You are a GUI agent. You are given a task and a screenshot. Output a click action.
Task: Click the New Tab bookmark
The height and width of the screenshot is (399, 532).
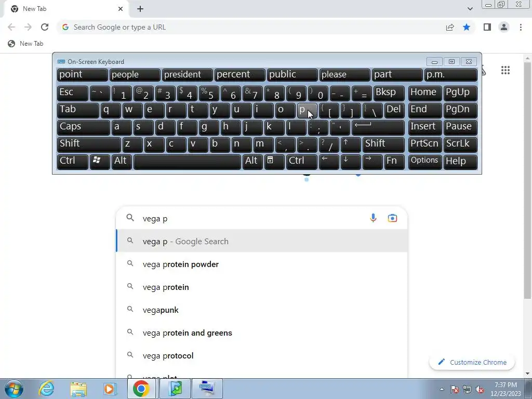26,44
